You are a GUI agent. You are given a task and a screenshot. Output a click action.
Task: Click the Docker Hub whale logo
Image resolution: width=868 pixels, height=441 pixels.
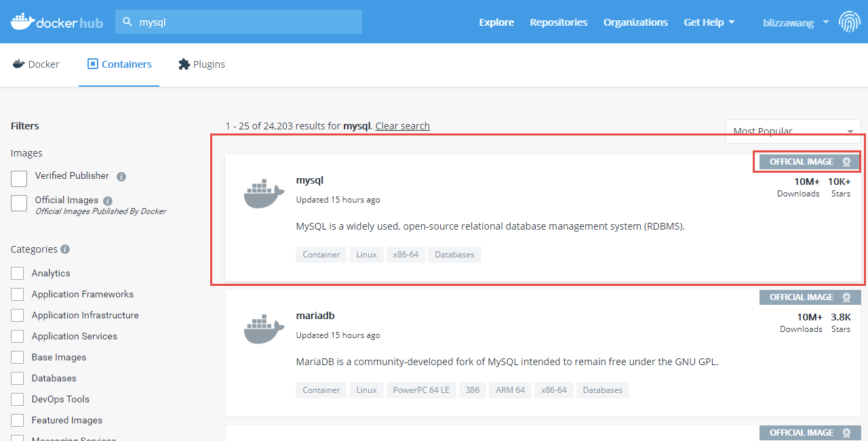click(23, 21)
